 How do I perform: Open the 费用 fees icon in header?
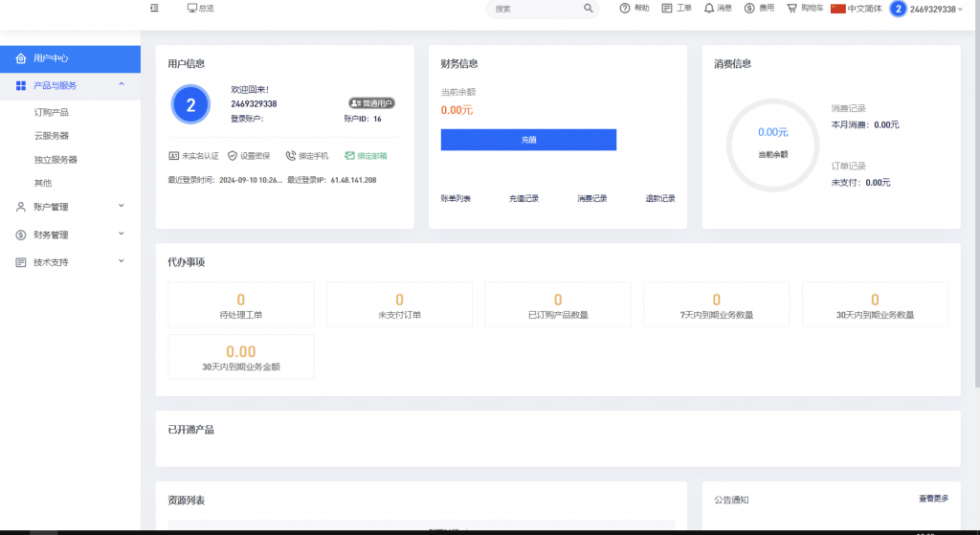(x=749, y=8)
